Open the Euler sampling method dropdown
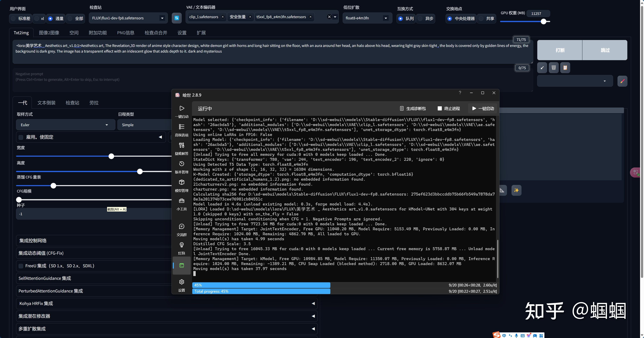This screenshot has height=338, width=644. tap(65, 125)
